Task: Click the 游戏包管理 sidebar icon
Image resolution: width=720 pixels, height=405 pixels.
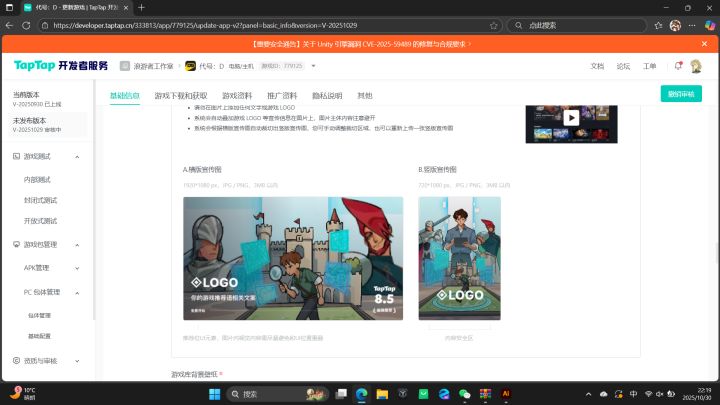Action: coord(17,244)
